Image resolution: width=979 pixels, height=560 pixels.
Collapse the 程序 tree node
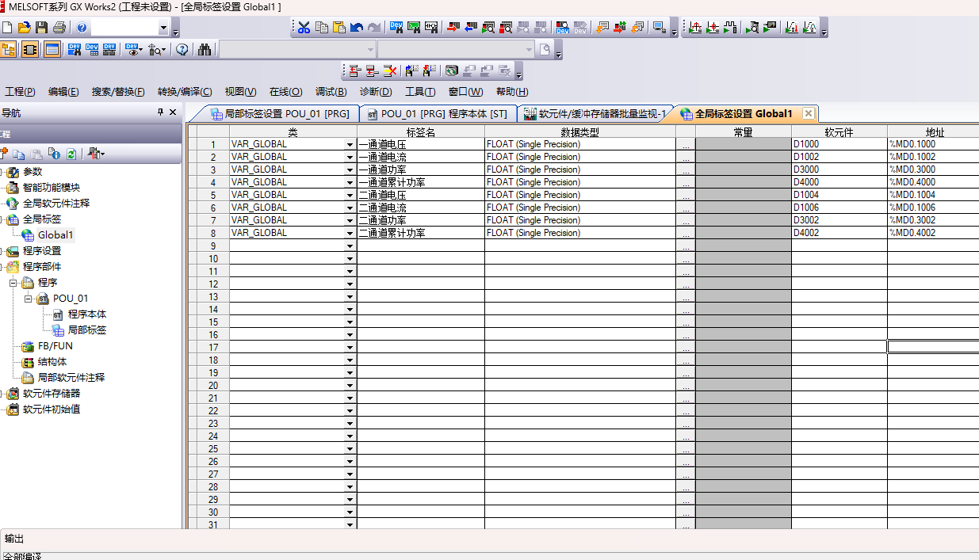(x=13, y=283)
